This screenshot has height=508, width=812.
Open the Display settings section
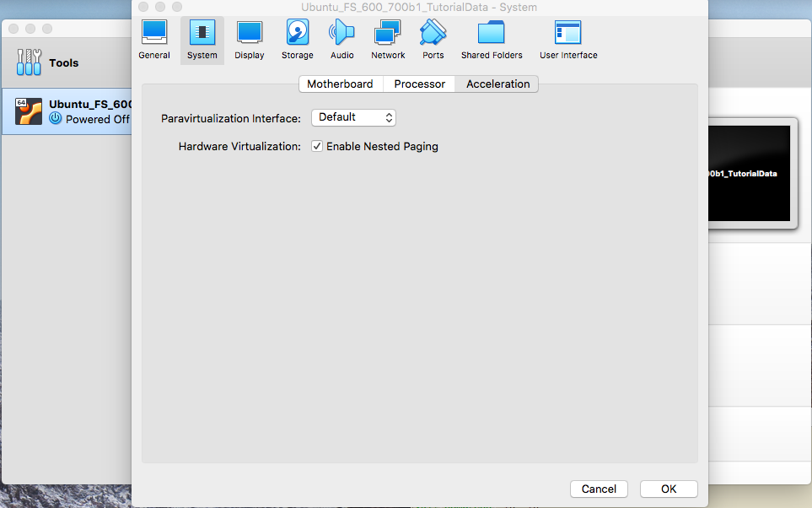(x=250, y=40)
